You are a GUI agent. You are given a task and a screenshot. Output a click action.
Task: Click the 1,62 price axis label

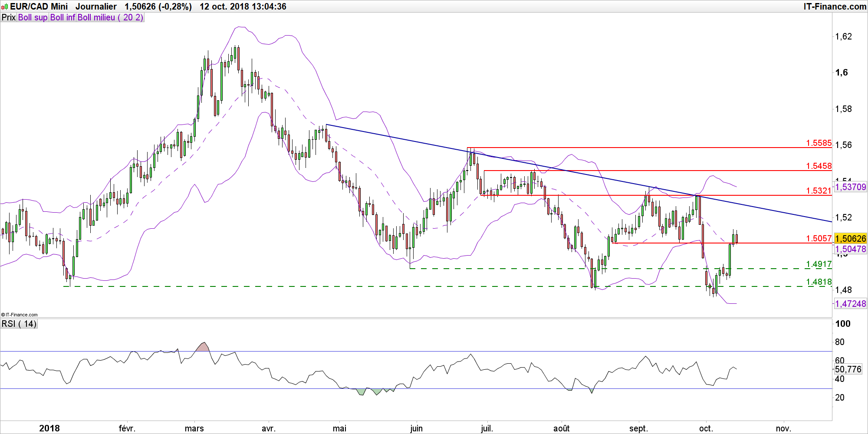click(844, 36)
